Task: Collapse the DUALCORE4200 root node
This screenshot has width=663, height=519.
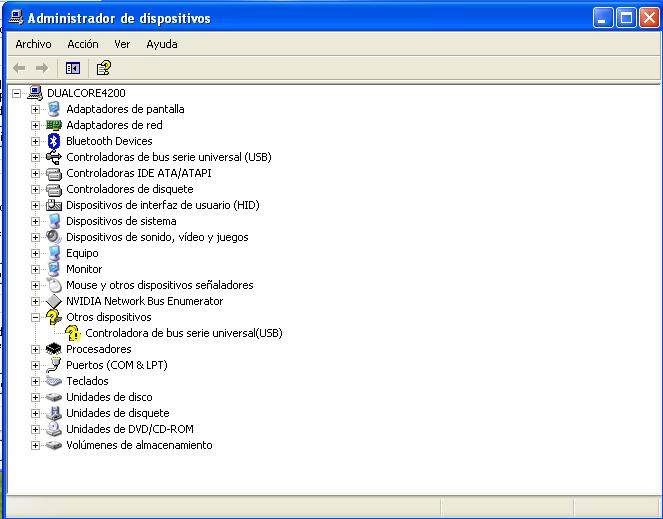Action: tap(16, 93)
